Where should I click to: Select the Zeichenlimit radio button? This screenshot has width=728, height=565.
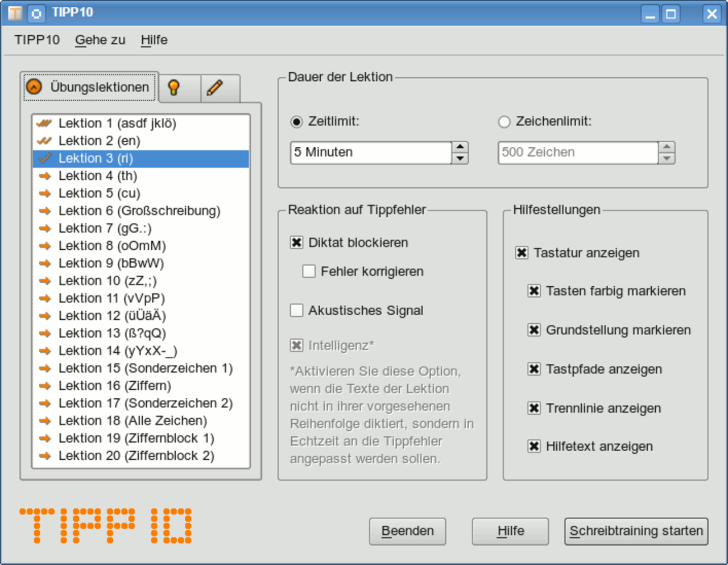504,122
